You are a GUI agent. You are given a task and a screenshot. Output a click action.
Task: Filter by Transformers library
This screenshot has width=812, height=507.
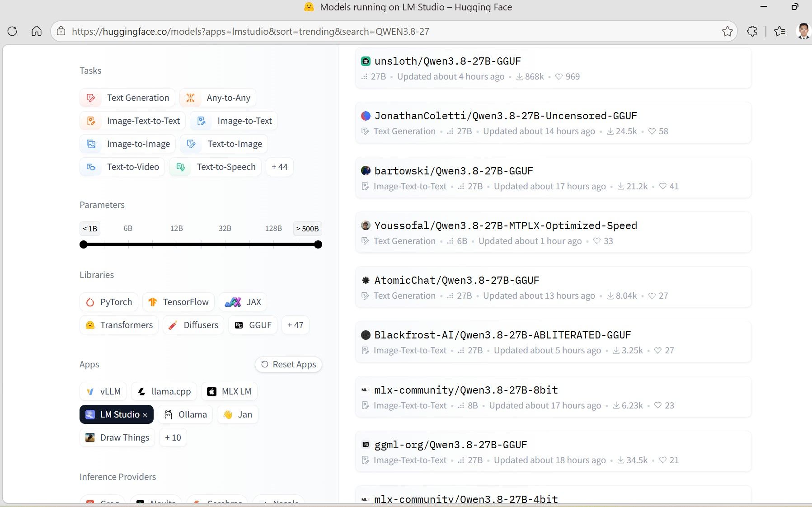click(x=119, y=325)
